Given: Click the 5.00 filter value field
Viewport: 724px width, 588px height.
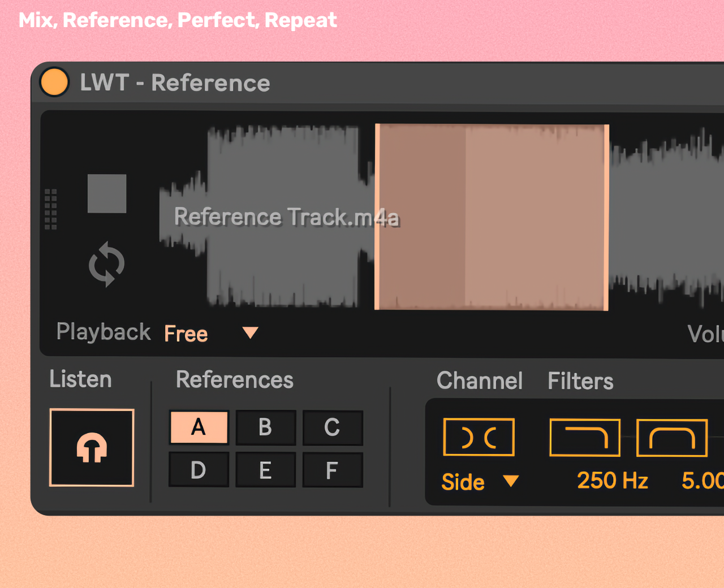Looking at the screenshot, I should click(x=703, y=481).
